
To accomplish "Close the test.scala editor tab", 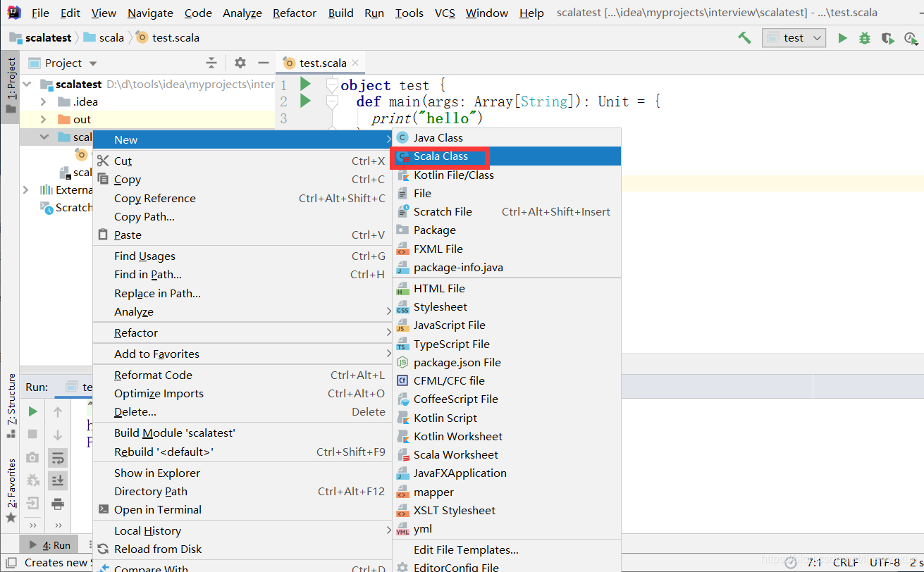I will pyautogui.click(x=355, y=63).
